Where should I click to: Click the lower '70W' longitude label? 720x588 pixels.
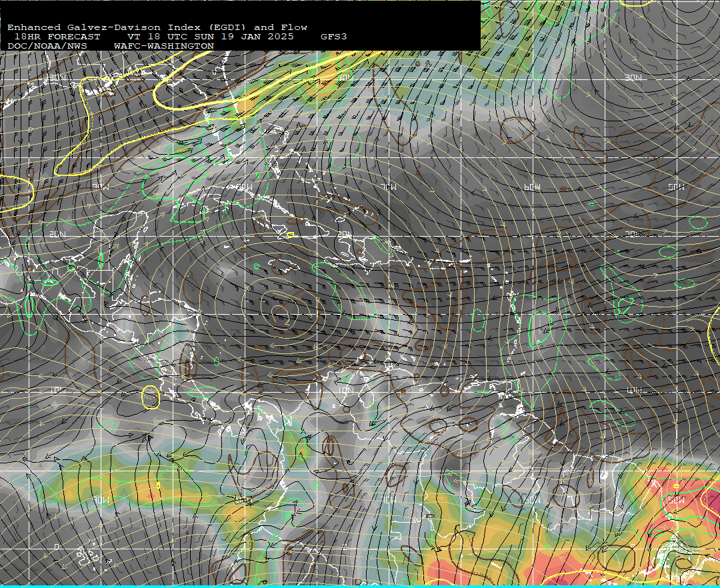(389, 500)
